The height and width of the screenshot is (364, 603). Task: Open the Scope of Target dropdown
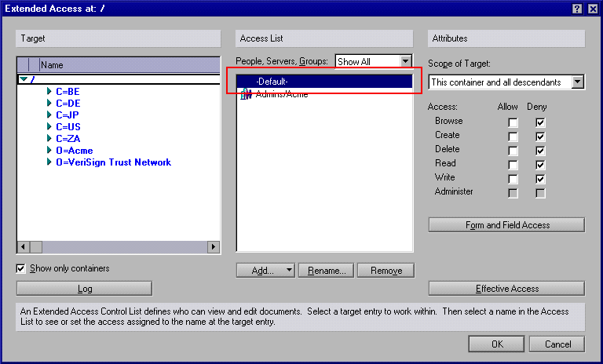tap(577, 82)
